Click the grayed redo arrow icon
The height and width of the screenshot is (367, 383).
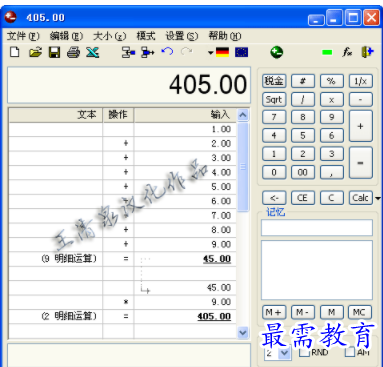pos(187,52)
